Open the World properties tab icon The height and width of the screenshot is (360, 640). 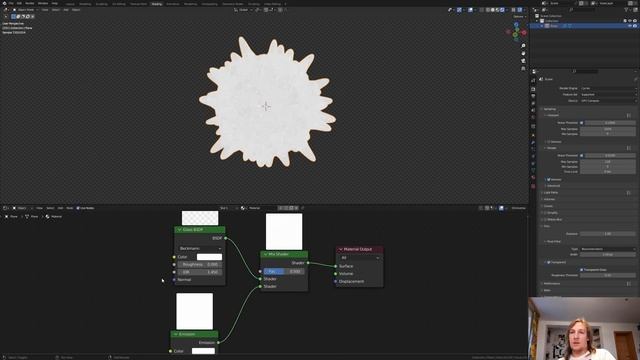(x=533, y=118)
